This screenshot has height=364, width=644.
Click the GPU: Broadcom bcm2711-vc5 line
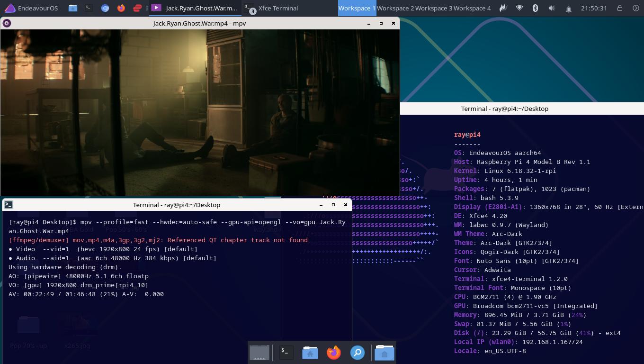click(526, 306)
